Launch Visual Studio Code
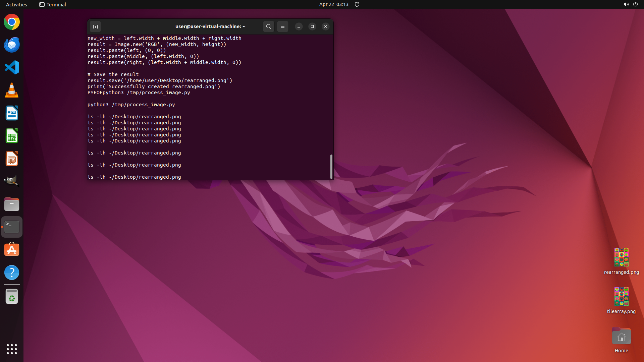This screenshot has width=644, height=362. 12,68
